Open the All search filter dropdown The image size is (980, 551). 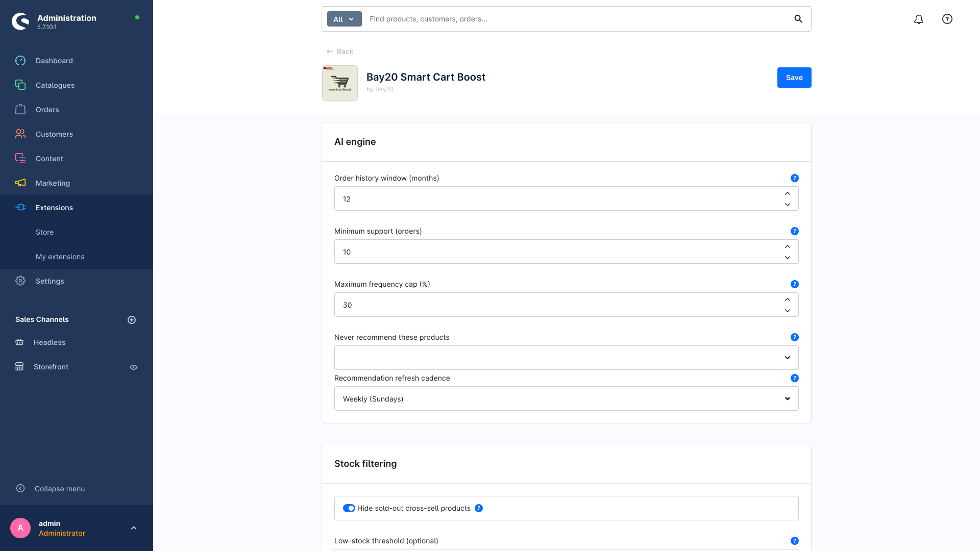coord(345,19)
